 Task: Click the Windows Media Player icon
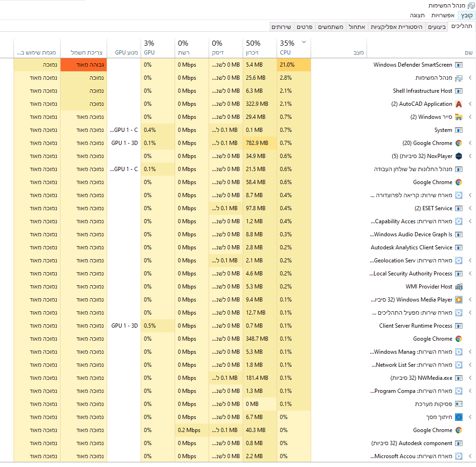tap(459, 300)
